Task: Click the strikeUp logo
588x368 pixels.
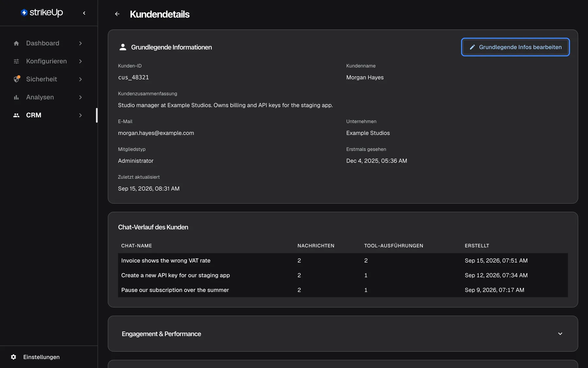Action: 42,12
